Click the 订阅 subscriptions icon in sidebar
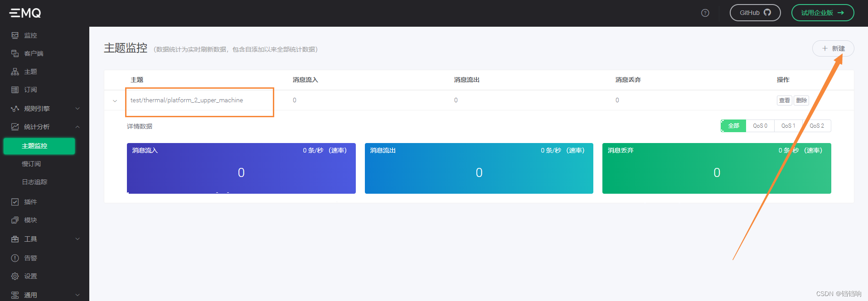This screenshot has width=868, height=301. point(15,90)
